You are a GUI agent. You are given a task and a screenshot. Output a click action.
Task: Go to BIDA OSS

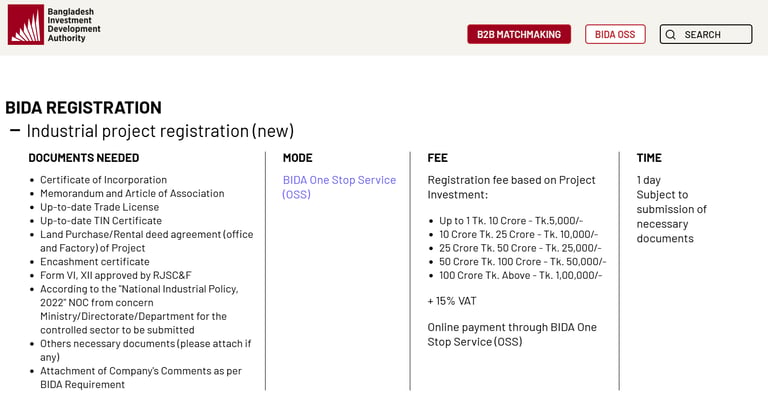pyautogui.click(x=615, y=34)
